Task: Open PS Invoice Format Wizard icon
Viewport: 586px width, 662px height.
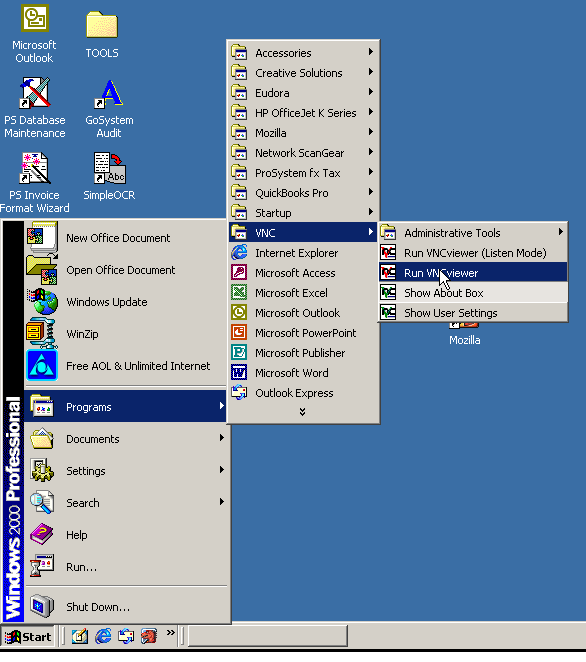Action: [35, 168]
